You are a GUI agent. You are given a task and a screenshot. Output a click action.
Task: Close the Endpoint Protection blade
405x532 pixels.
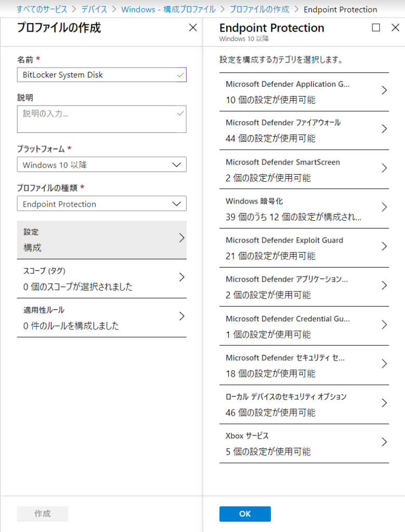(x=395, y=28)
